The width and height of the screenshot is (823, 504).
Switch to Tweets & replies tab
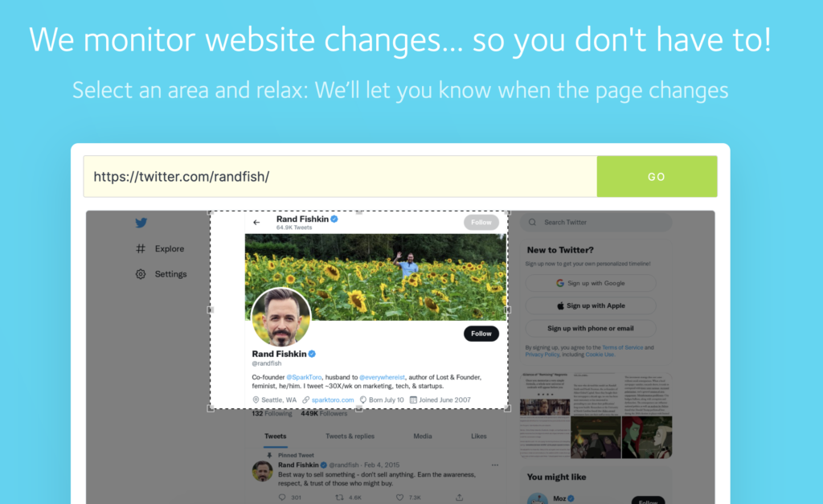350,436
